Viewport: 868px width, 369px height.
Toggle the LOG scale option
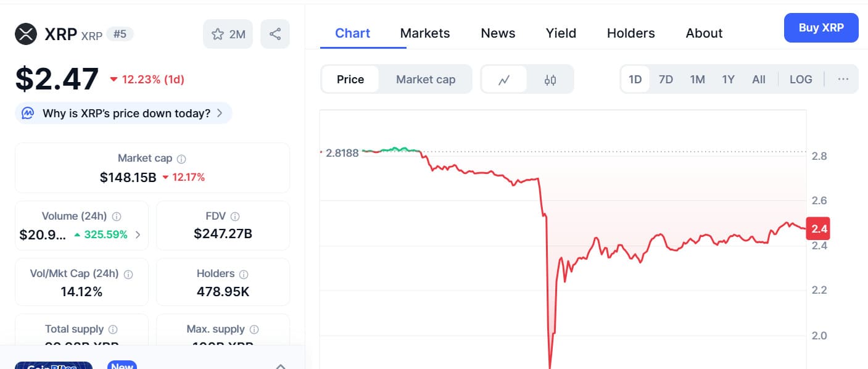click(x=801, y=80)
